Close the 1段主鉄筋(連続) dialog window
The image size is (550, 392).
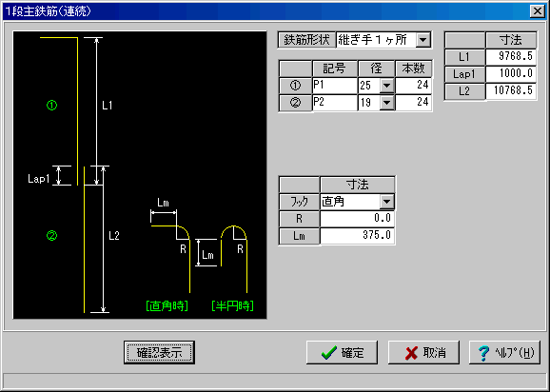click(x=537, y=11)
